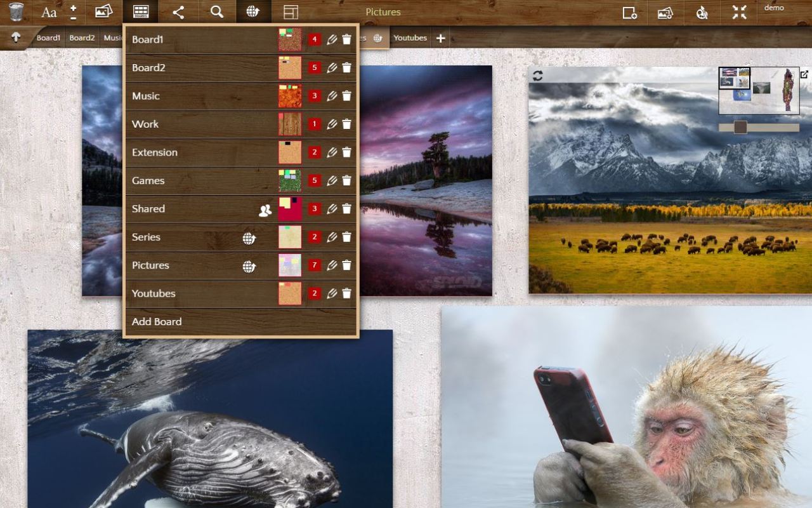Adjust the slider under the mountain photo widget
The width and height of the screenshot is (812, 508).
point(740,127)
